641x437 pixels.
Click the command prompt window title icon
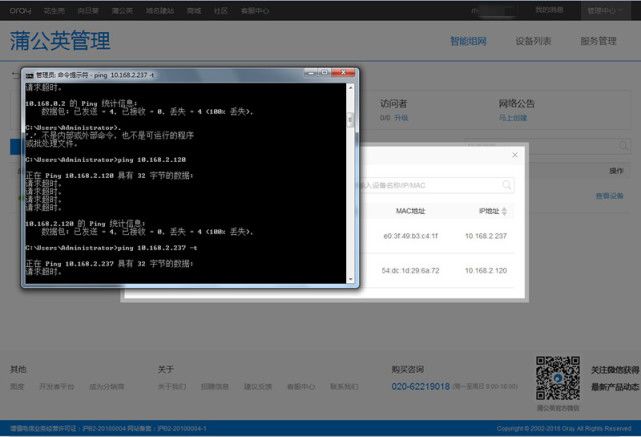(x=29, y=75)
